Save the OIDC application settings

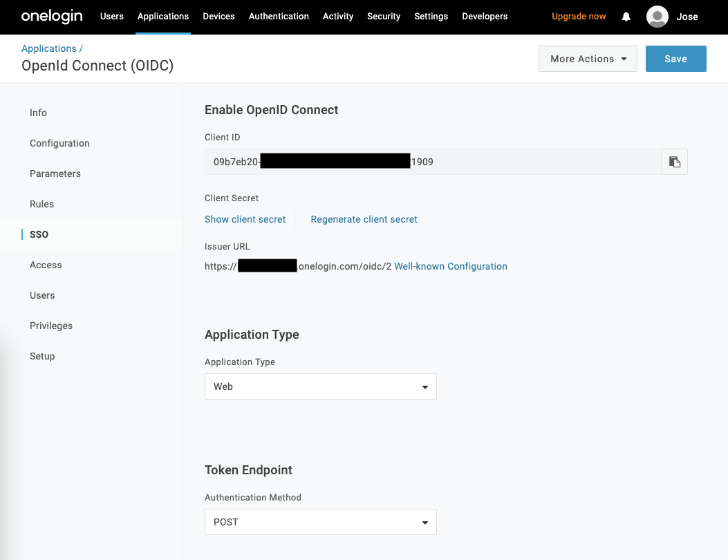(675, 59)
